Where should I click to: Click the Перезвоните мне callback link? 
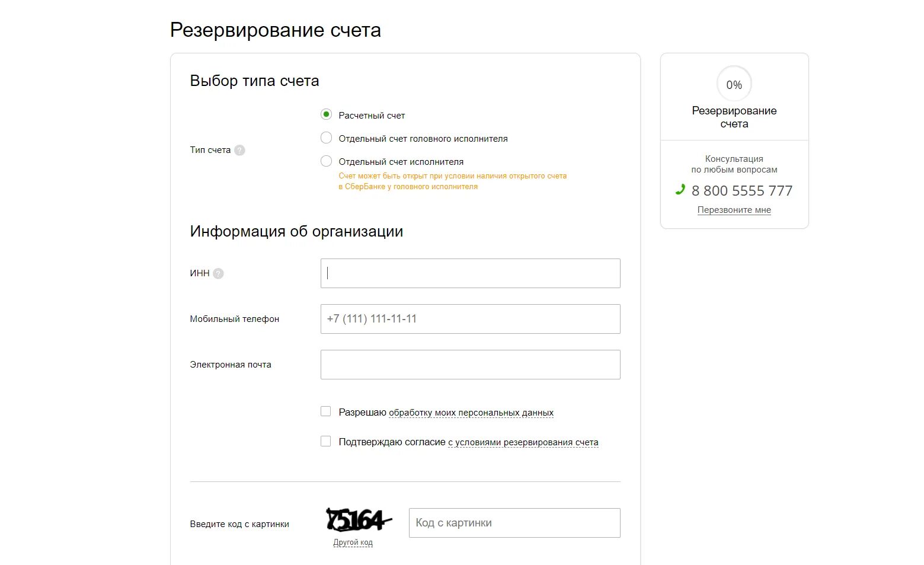(x=734, y=210)
